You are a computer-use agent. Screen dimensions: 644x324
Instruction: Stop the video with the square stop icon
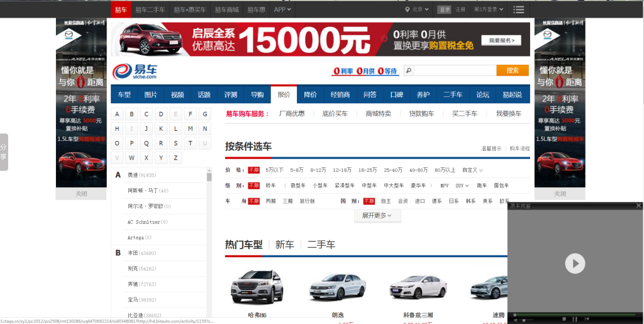pos(565,319)
